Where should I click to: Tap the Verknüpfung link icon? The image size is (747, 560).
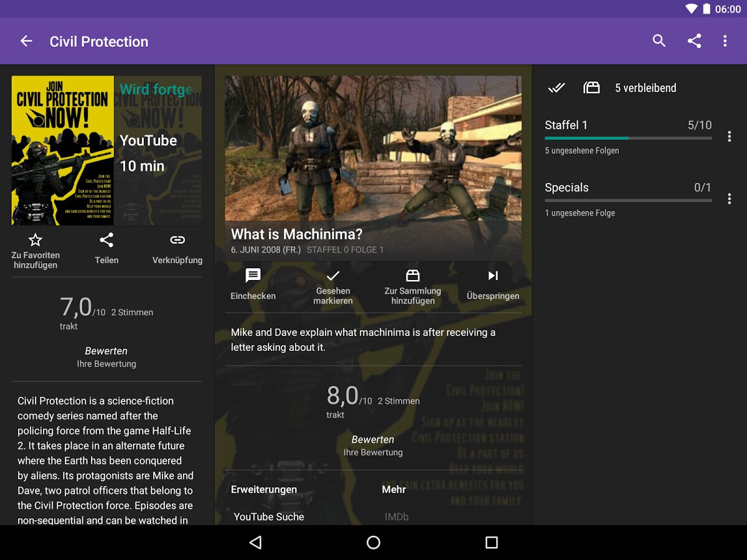[177, 240]
